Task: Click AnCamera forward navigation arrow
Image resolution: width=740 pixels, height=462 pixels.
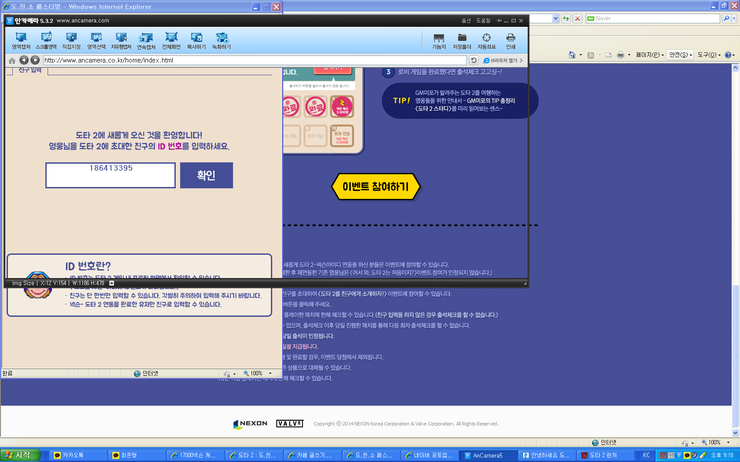Action: point(35,60)
